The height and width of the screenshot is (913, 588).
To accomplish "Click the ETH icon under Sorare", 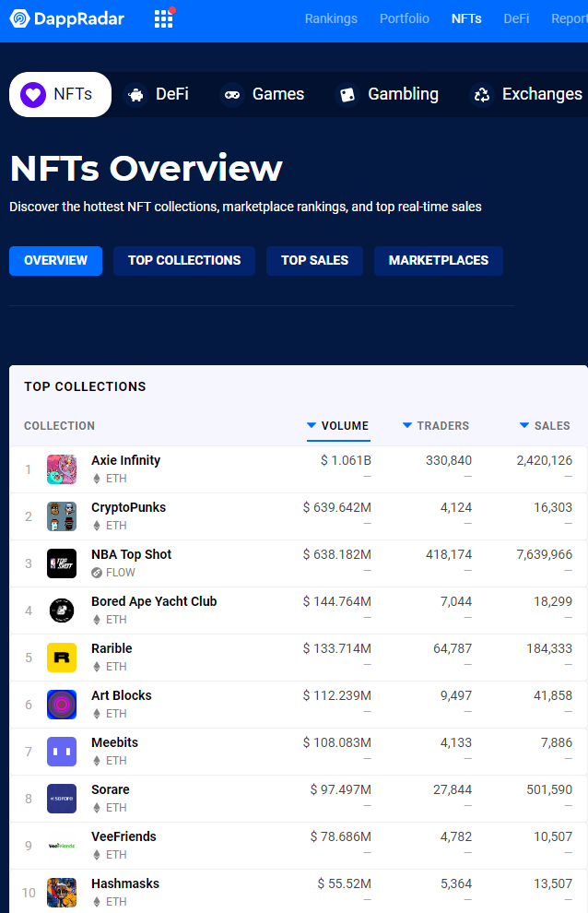I will (x=97, y=808).
